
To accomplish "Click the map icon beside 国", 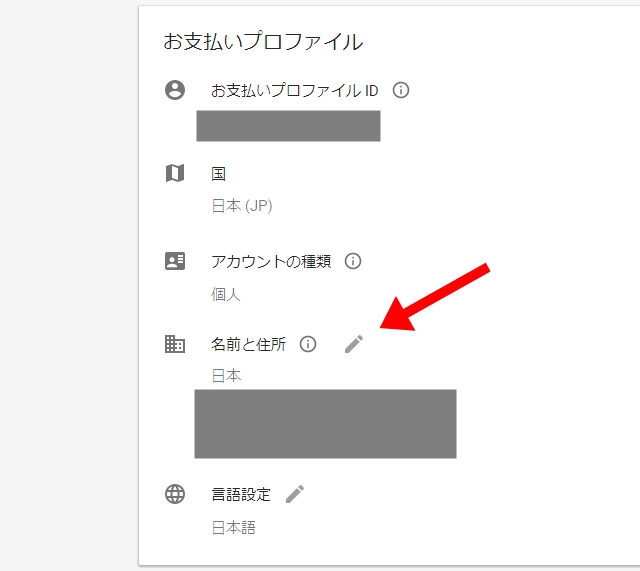I will tap(175, 173).
